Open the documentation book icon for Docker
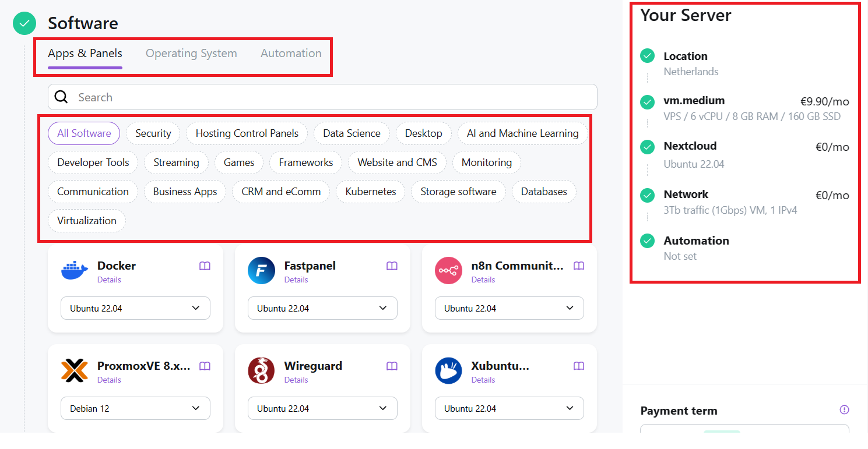868x449 pixels. tap(205, 266)
